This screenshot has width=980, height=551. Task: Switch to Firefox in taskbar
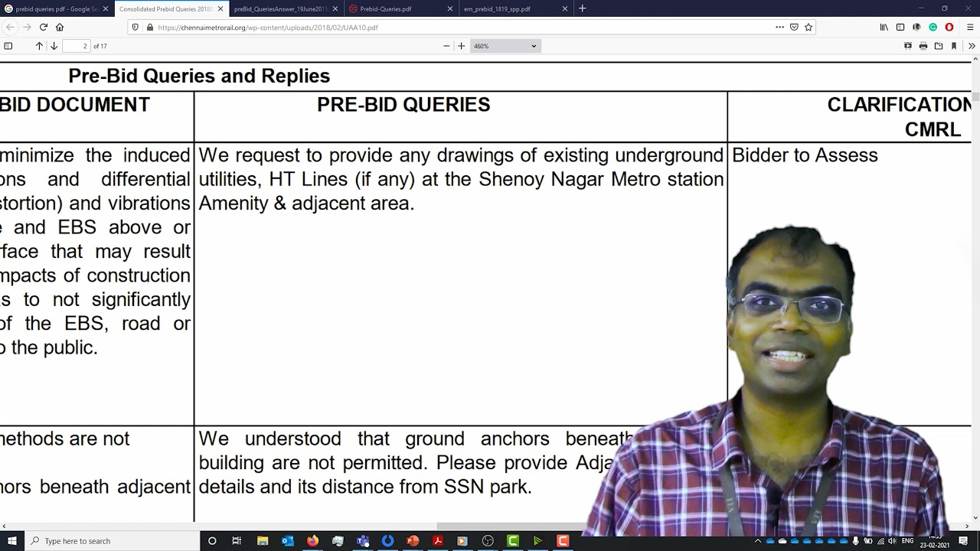312,541
